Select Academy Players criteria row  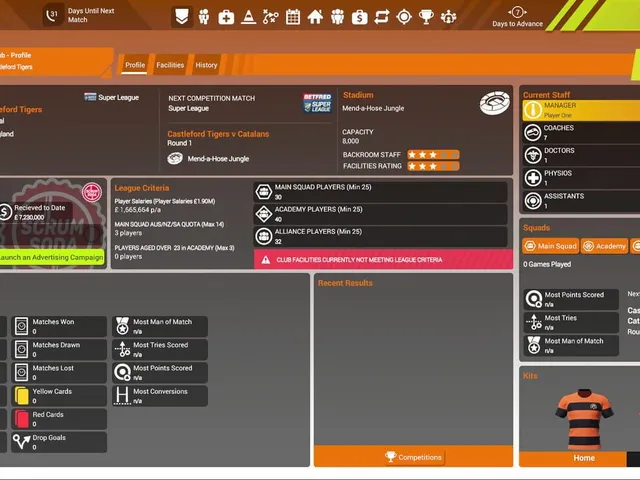click(x=380, y=214)
